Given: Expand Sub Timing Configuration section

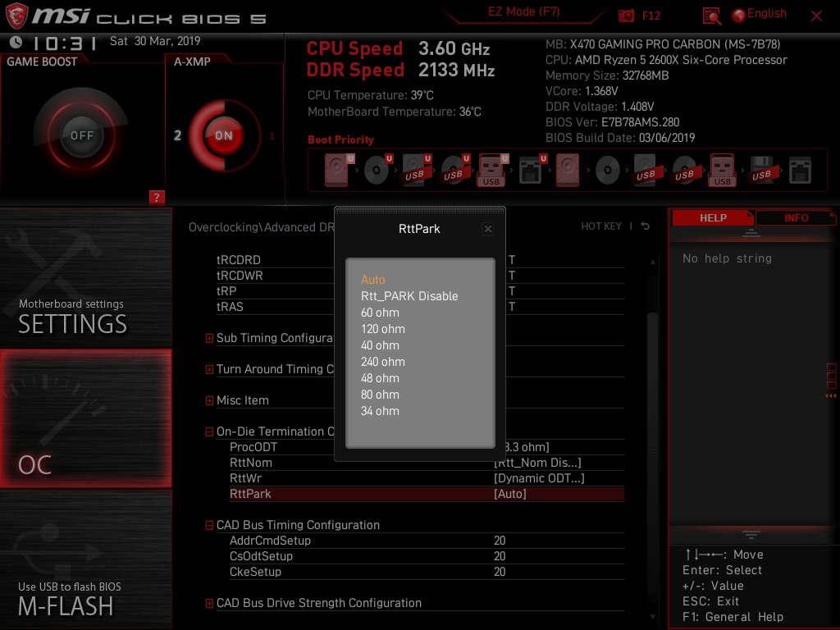Looking at the screenshot, I should coord(209,338).
